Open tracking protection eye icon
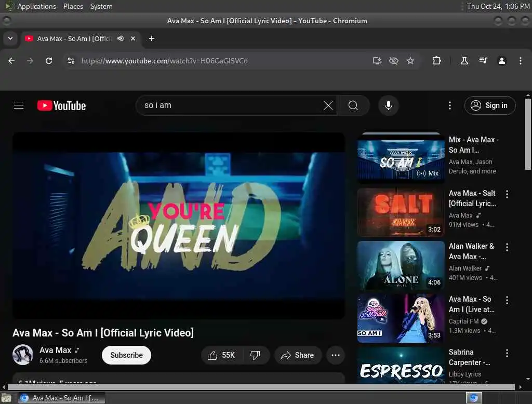 coord(394,61)
